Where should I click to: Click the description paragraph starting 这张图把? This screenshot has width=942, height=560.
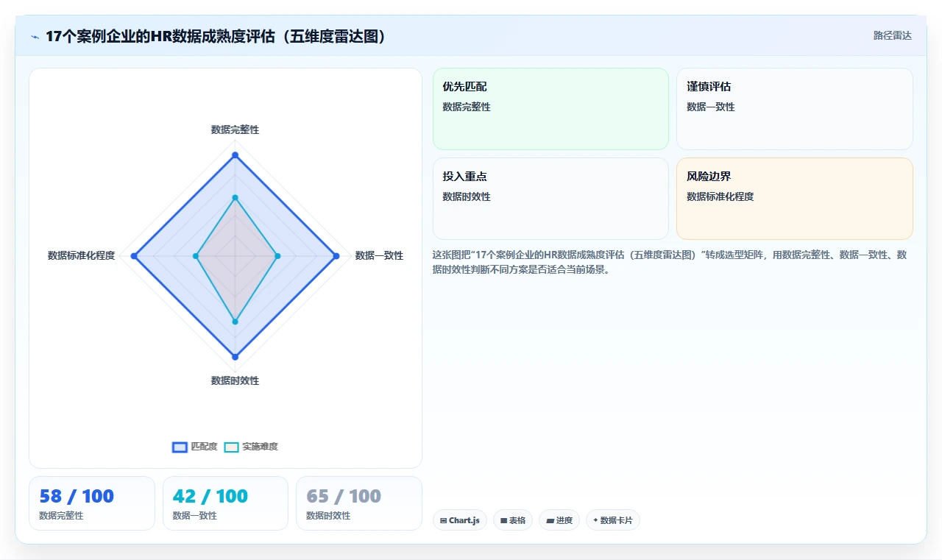point(673,262)
